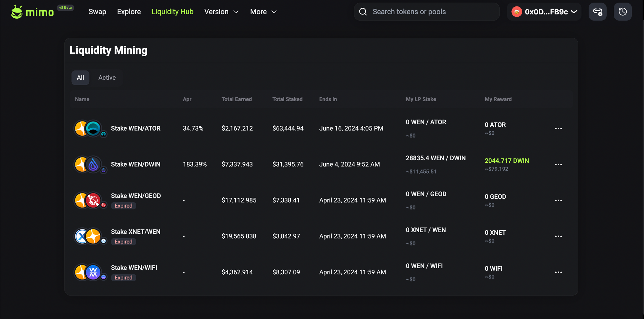Image resolution: width=644 pixels, height=319 pixels.
Task: Click the wallet avatar emoji icon
Action: coord(517,11)
